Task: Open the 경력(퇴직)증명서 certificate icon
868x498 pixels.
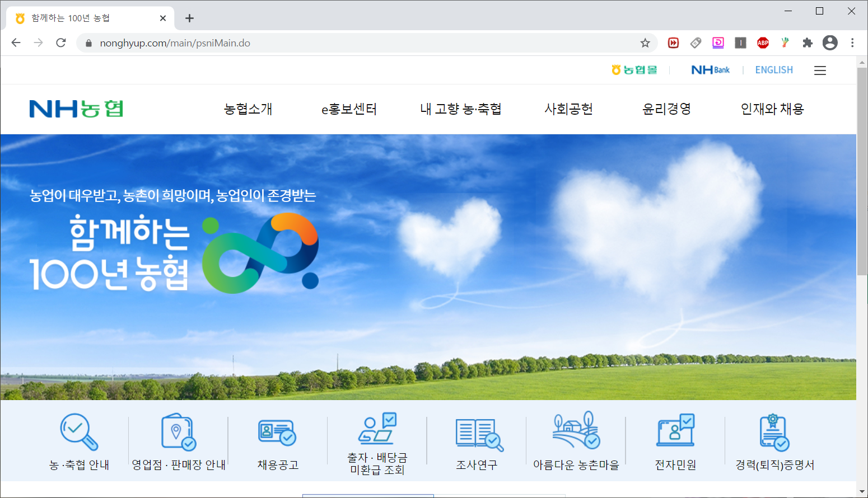Action: click(x=774, y=432)
